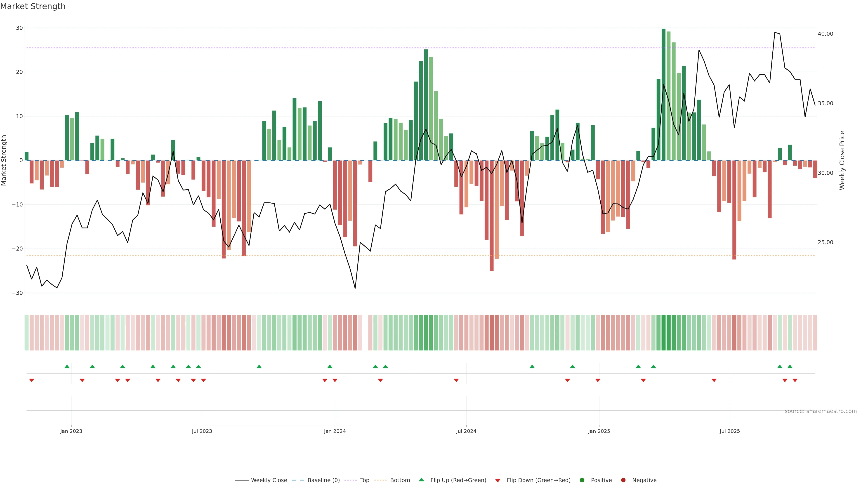Click the red Flip Down triangle in legend
The height and width of the screenshot is (488, 868).
point(498,480)
